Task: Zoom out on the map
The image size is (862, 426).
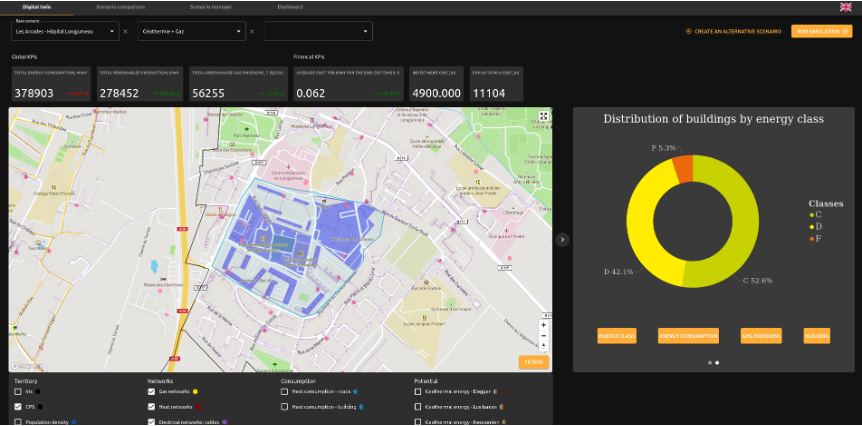Action: 543,337
